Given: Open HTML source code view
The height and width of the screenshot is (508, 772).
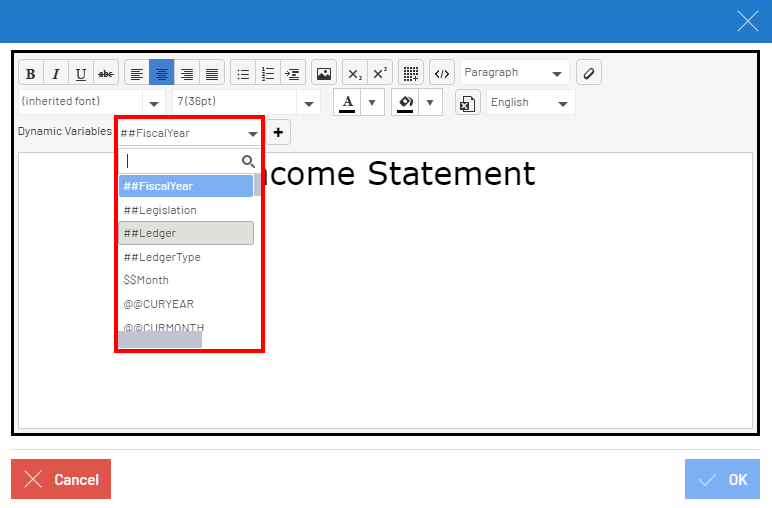Looking at the screenshot, I should click(442, 73).
